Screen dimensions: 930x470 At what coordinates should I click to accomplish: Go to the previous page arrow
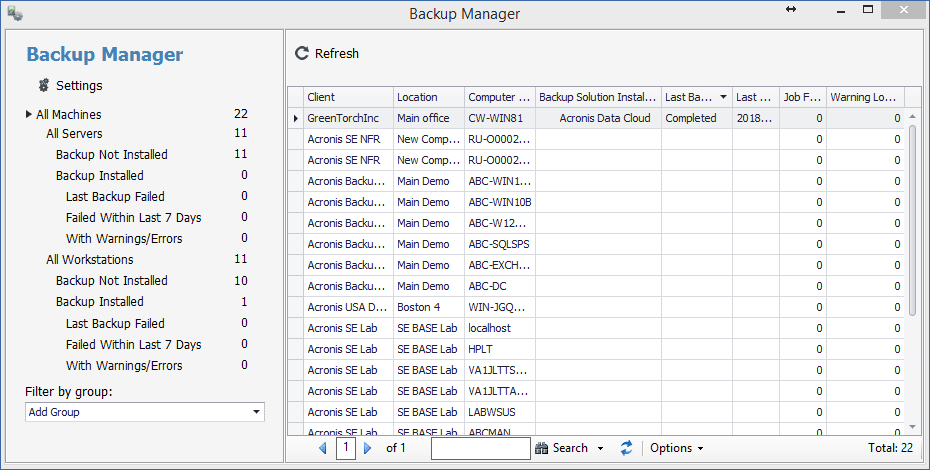click(322, 449)
